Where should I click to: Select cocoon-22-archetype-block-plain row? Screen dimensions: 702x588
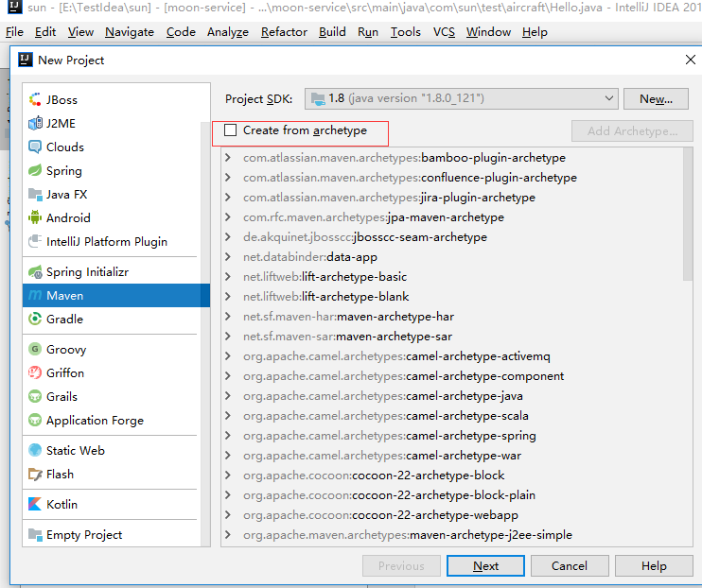point(452,495)
